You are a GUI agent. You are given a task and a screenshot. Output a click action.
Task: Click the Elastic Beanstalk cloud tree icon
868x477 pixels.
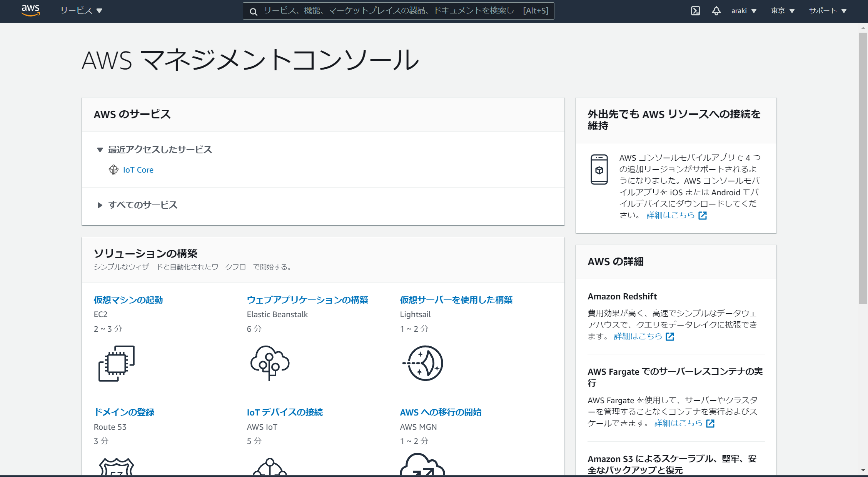pyautogui.click(x=270, y=362)
